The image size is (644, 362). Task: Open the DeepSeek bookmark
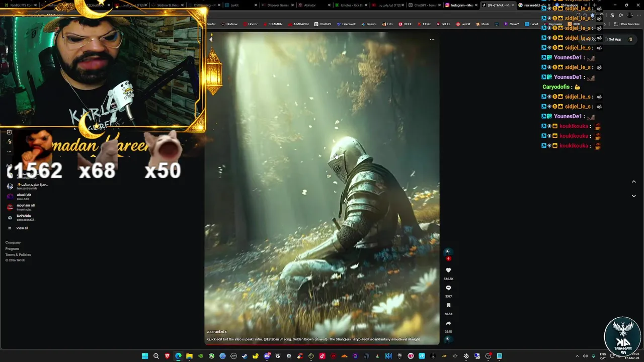coord(346,24)
